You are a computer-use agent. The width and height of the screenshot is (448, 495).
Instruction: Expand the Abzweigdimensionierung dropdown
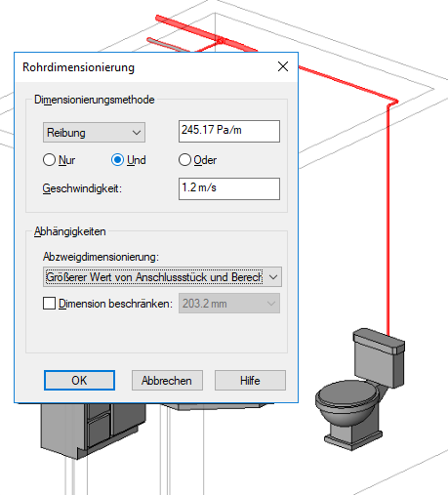point(162,277)
